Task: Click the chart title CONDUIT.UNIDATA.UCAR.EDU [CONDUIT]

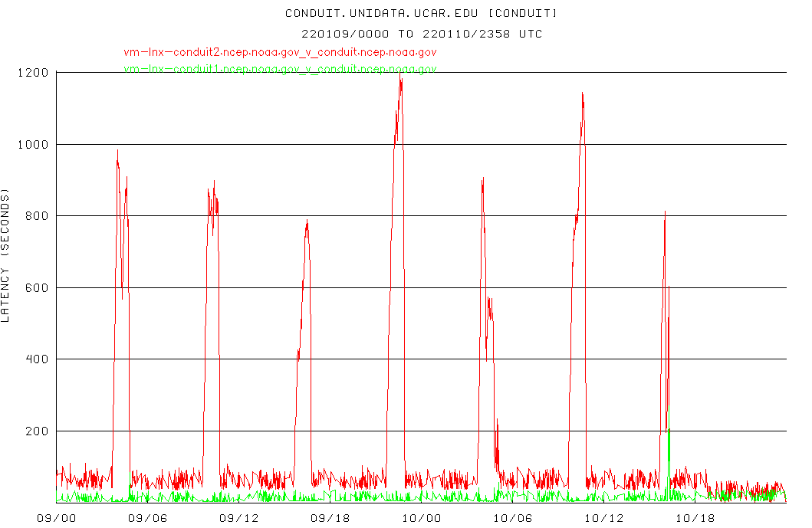Action: point(422,13)
